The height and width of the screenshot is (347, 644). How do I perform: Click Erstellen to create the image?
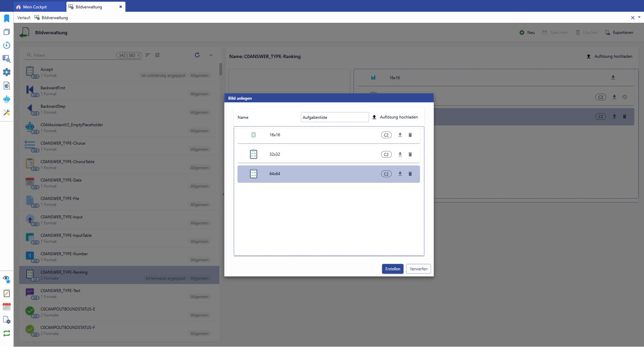(x=392, y=269)
